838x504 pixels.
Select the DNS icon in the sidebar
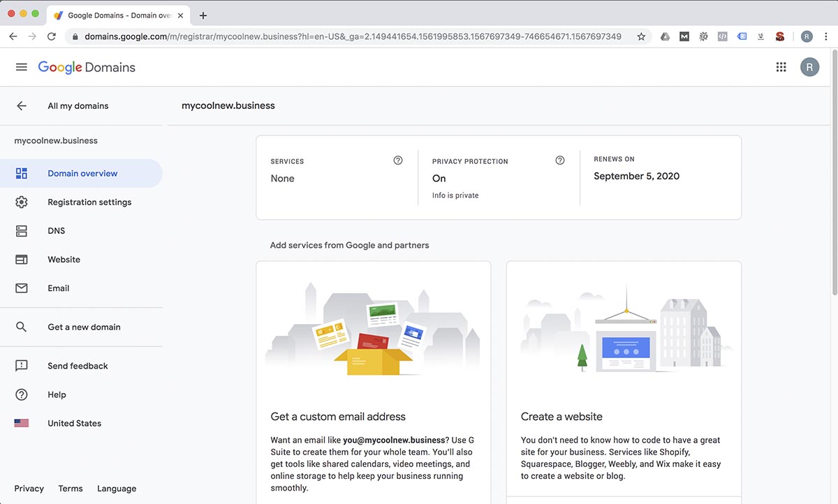(x=21, y=230)
